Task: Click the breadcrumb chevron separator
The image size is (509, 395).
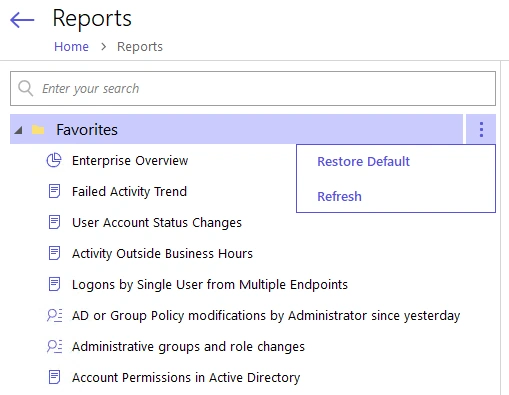Action: [103, 47]
